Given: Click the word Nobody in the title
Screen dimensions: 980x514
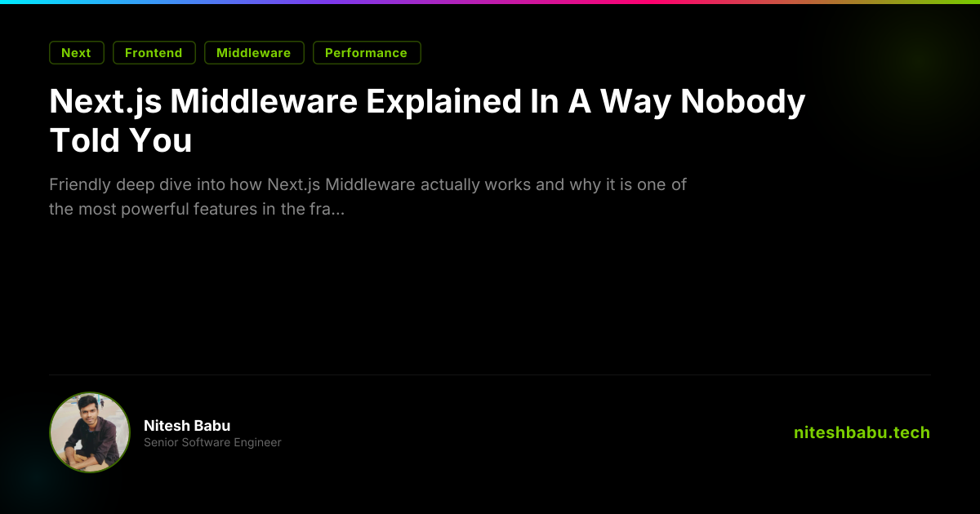Looking at the screenshot, I should (743, 102).
